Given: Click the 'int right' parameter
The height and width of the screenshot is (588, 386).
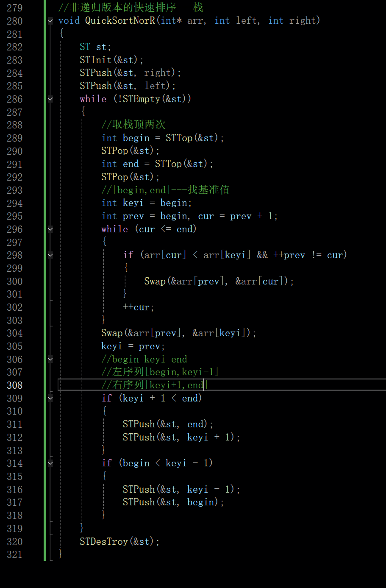Looking at the screenshot, I should click(x=292, y=20).
